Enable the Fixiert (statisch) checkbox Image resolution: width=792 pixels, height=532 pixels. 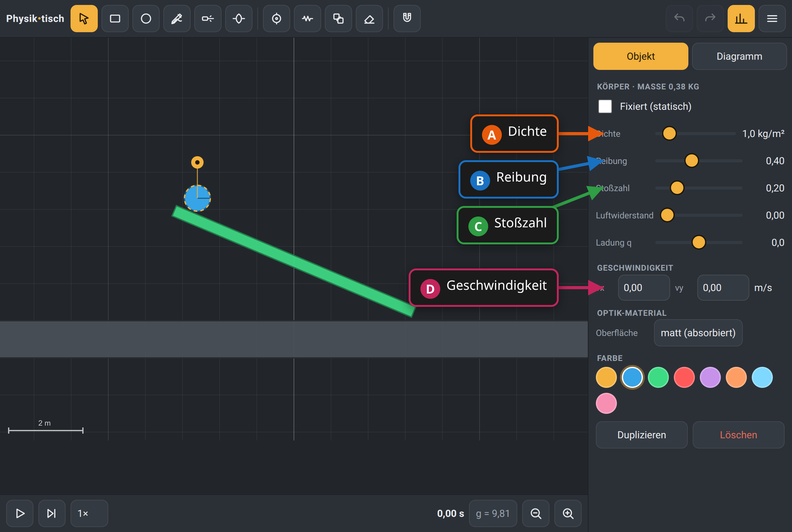(x=605, y=106)
